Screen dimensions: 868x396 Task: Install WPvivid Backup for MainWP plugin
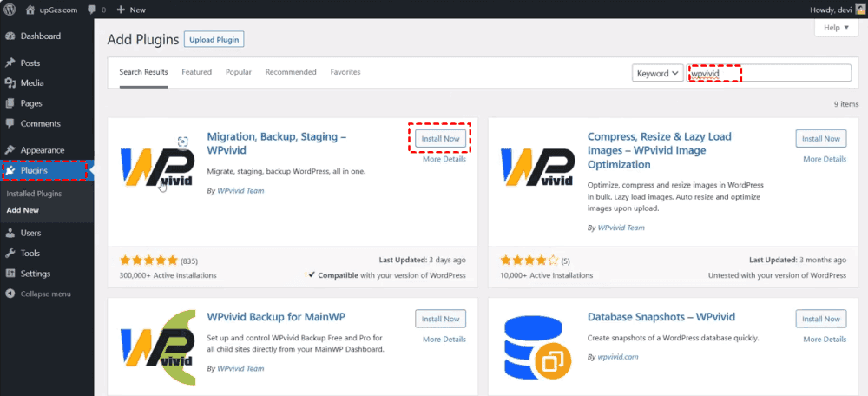pyautogui.click(x=441, y=319)
